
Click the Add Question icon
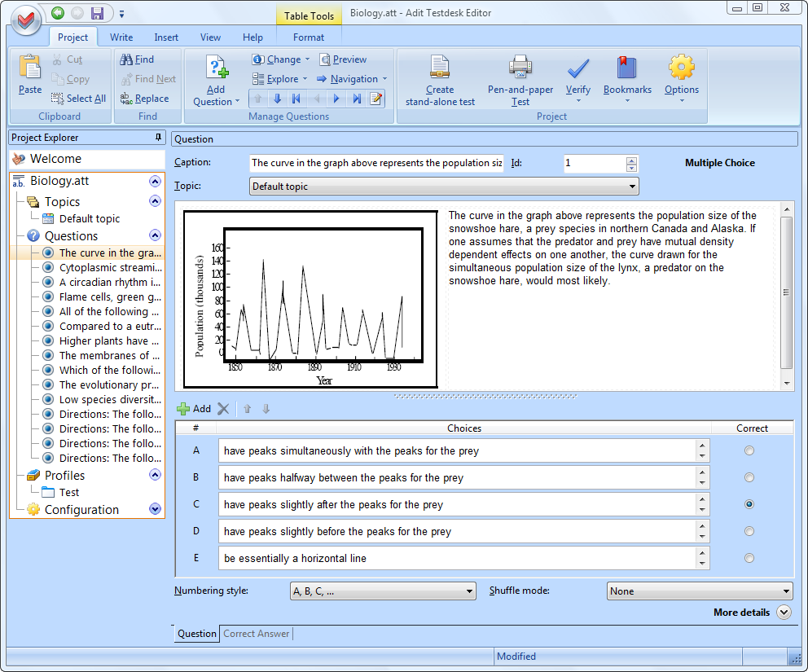tap(217, 67)
